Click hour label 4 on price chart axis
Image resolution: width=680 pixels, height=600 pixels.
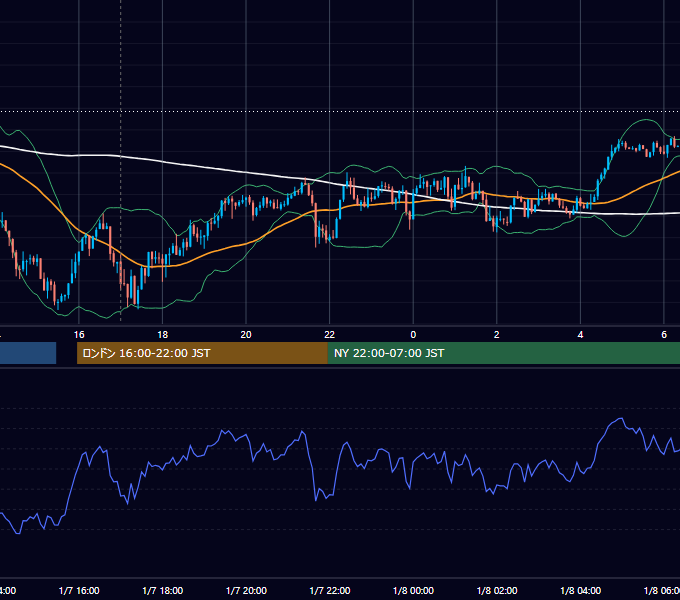click(580, 335)
